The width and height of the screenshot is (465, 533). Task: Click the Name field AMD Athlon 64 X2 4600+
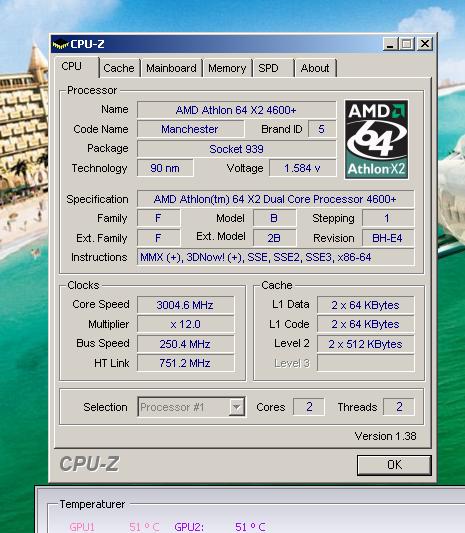(237, 110)
